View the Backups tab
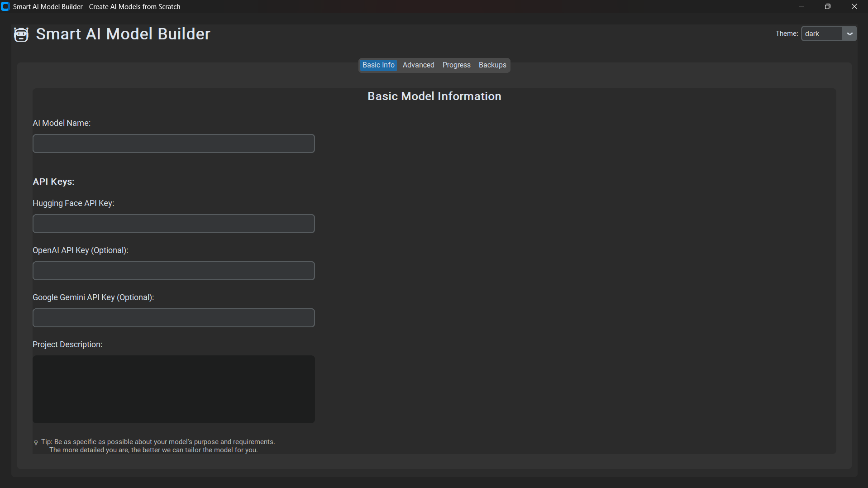Viewport: 868px width, 488px height. coord(492,65)
